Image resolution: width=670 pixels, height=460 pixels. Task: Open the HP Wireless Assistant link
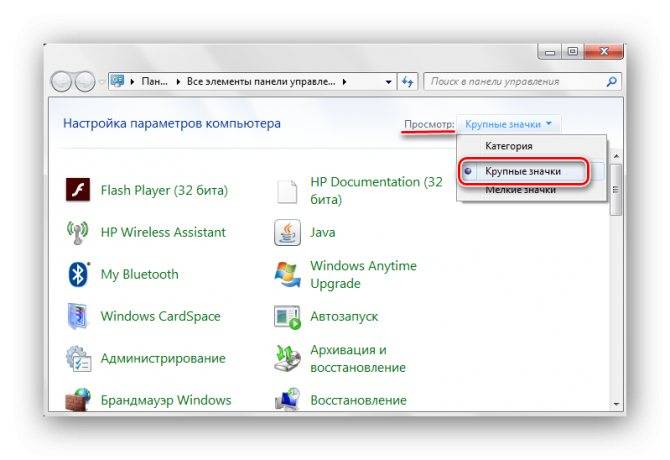[163, 232]
